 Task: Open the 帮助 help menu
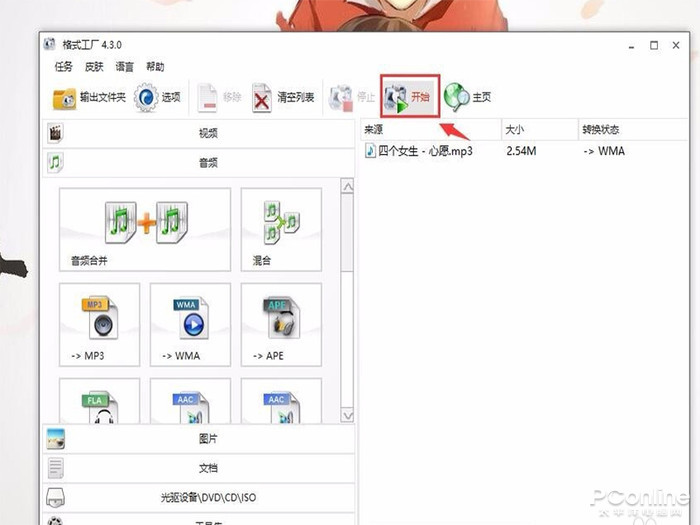pyautogui.click(x=154, y=67)
